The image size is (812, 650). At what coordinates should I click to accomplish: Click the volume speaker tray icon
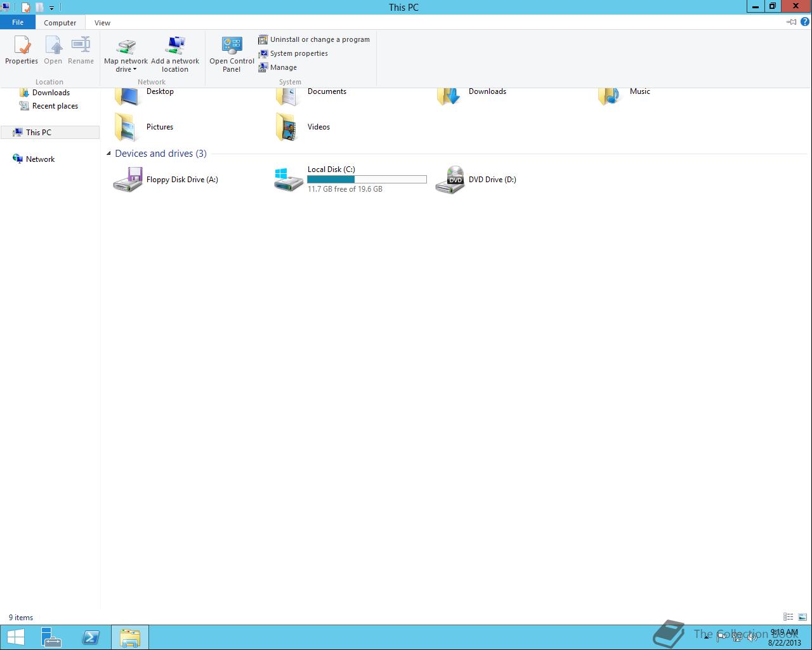click(x=752, y=637)
